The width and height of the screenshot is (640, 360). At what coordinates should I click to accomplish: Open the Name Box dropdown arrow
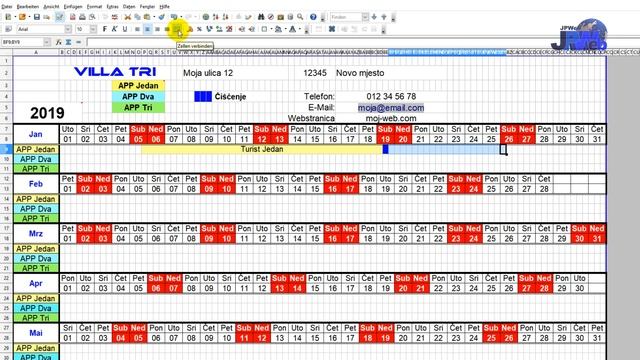tap(47, 42)
